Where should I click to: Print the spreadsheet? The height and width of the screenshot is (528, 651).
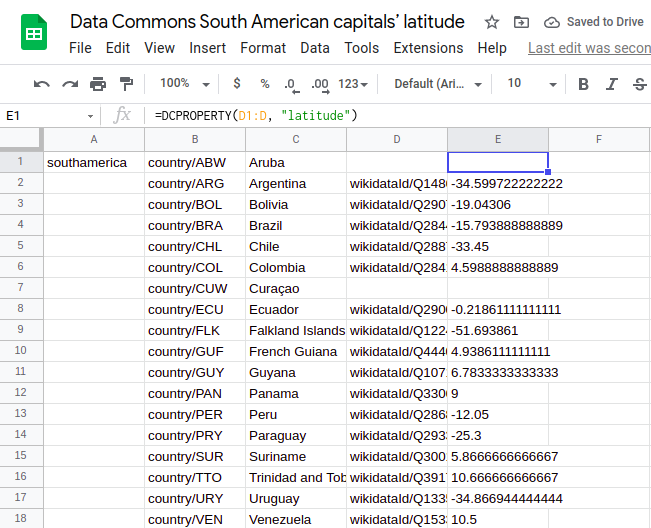[98, 84]
